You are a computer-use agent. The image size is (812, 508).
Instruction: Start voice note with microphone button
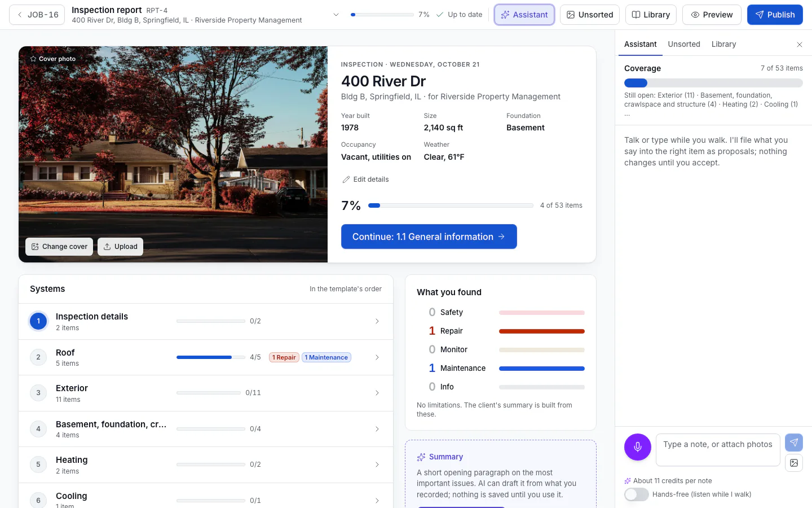tap(638, 447)
